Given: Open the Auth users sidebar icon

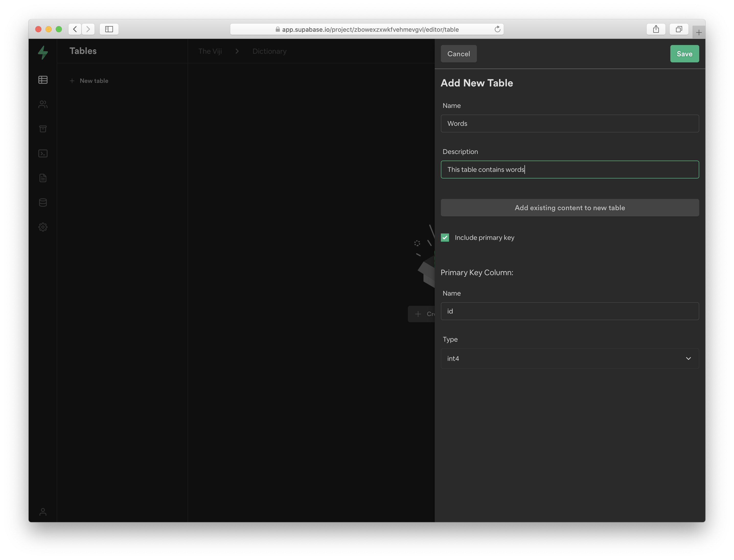Looking at the screenshot, I should tap(43, 104).
